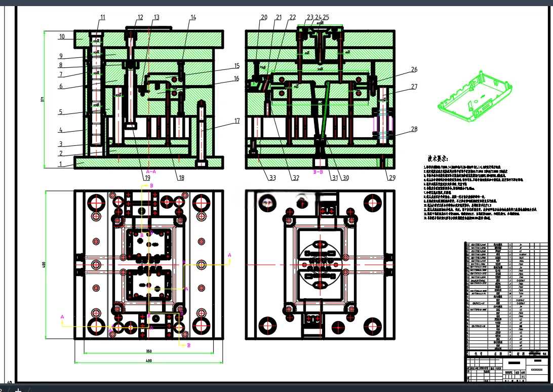Click part callout number 26
This screenshot has width=553, height=392.
click(414, 69)
